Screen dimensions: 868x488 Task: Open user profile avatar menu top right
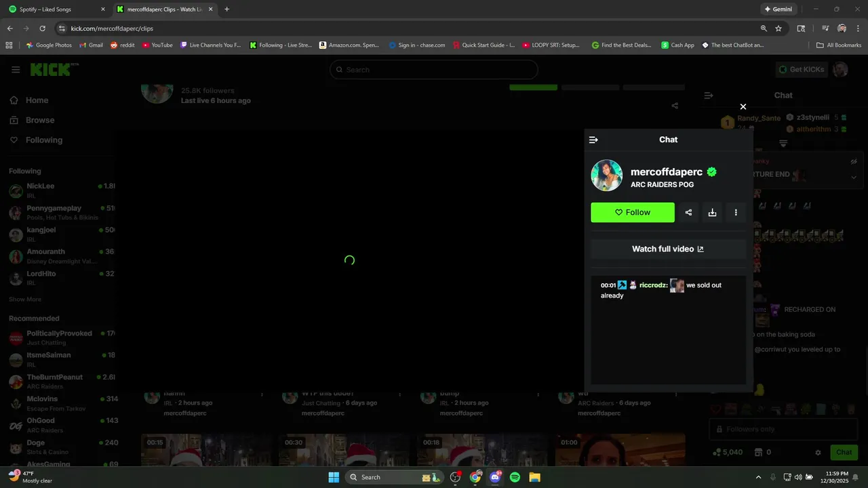point(840,69)
